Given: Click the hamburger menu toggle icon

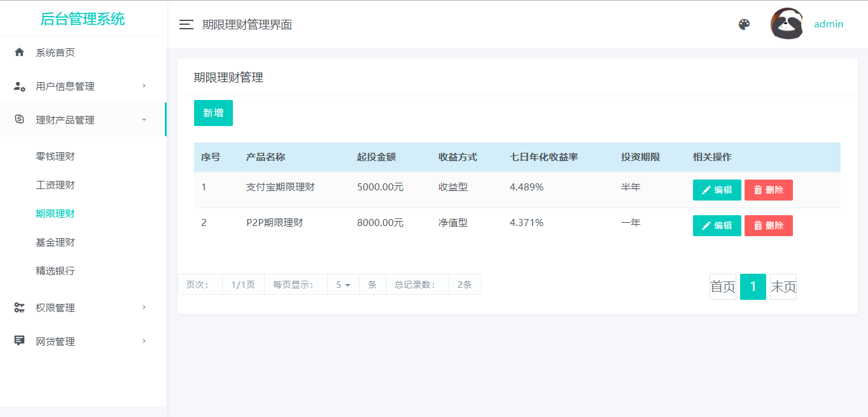Looking at the screenshot, I should coord(186,25).
